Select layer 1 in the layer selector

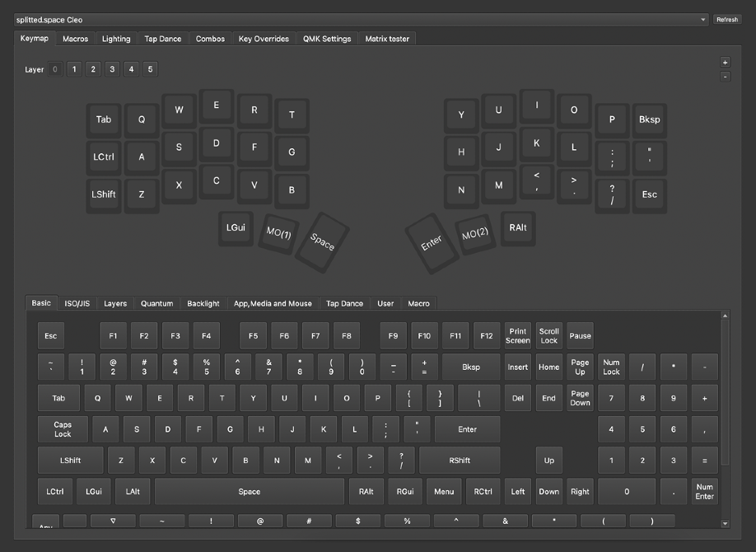[x=74, y=70]
